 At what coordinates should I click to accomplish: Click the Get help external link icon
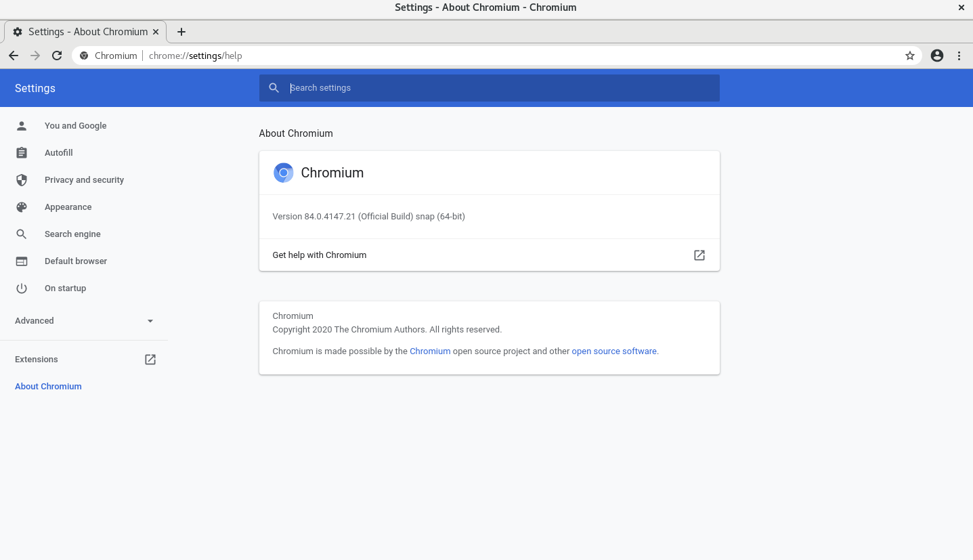coord(699,255)
